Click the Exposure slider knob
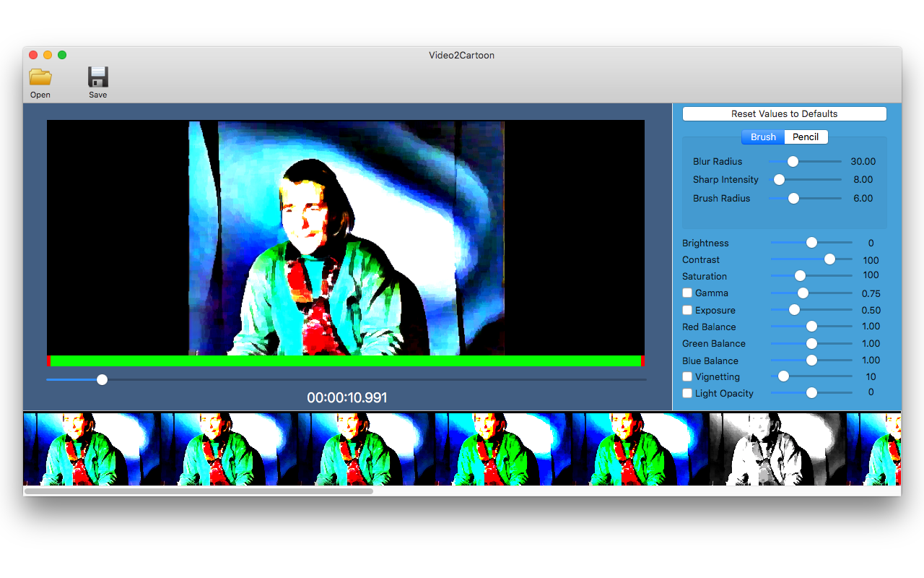This screenshot has width=924, height=578. point(794,310)
